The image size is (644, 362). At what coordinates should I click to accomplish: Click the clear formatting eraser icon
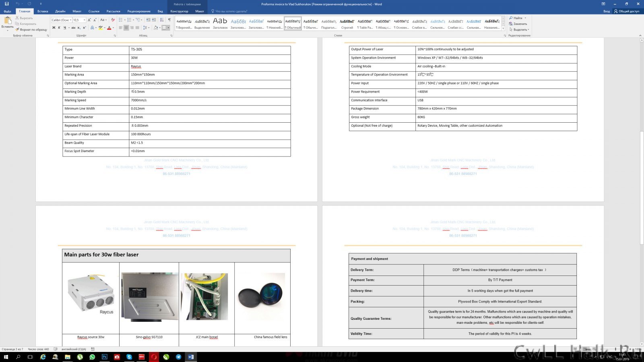pyautogui.click(x=113, y=20)
